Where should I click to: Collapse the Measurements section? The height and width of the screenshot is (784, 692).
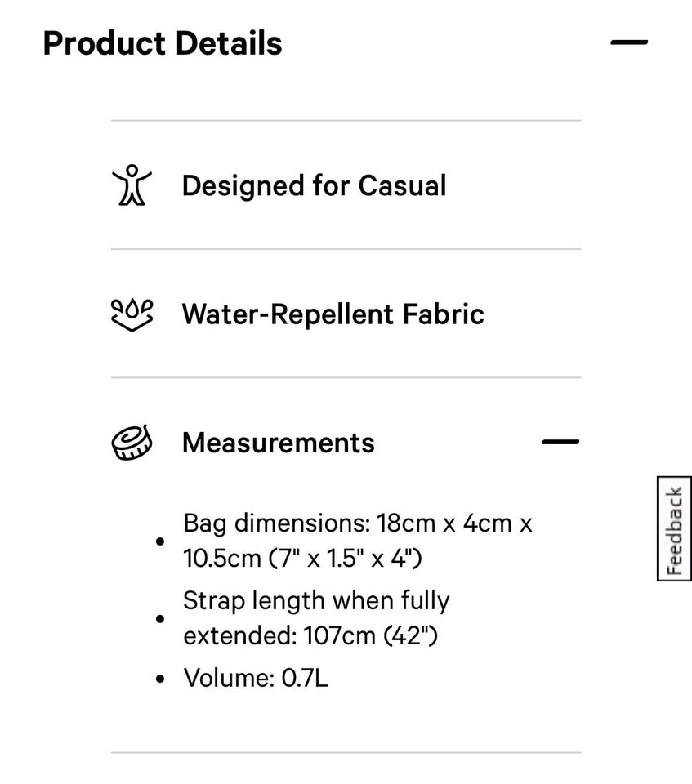click(x=560, y=442)
